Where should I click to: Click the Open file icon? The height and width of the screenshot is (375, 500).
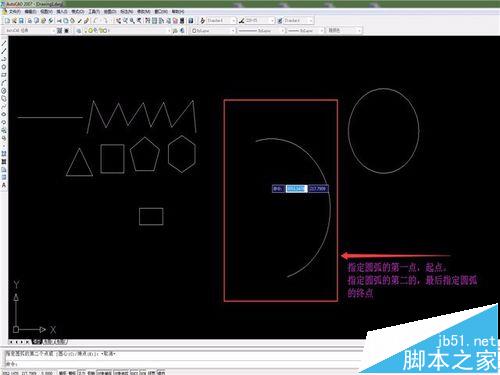click(14, 21)
